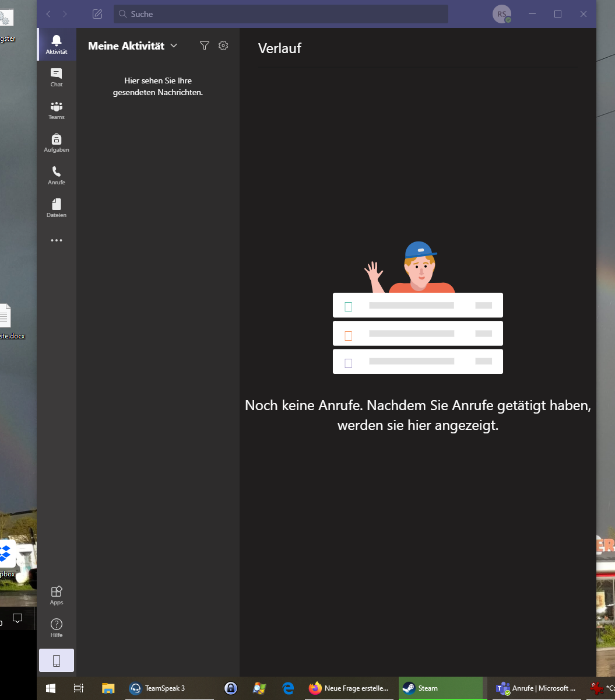Open the Windows notification center icon
This screenshot has height=700, width=615.
[x=17, y=618]
